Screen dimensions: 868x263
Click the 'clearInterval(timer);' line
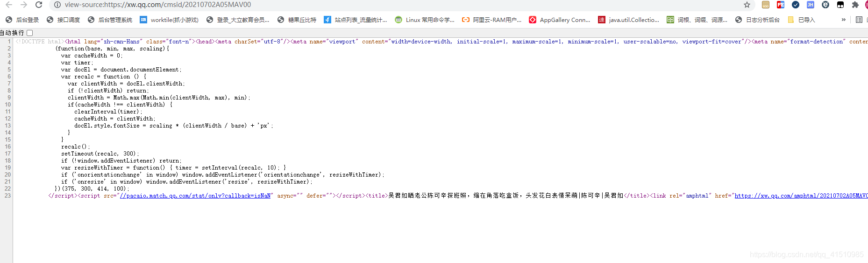(x=108, y=112)
